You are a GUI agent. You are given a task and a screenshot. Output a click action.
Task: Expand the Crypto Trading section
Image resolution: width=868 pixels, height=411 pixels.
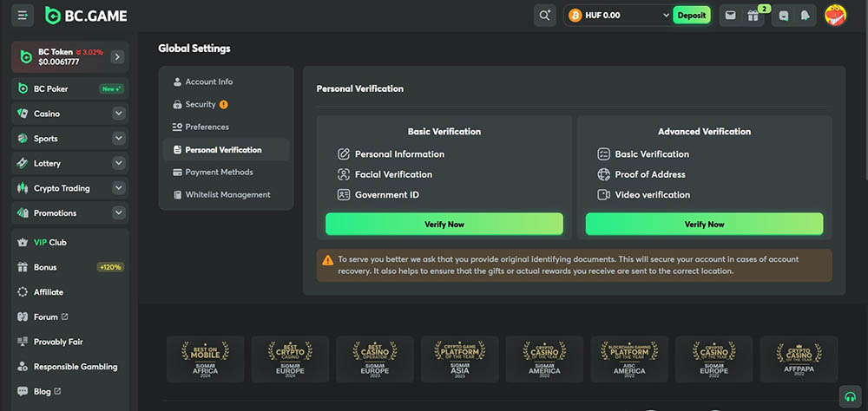point(118,188)
